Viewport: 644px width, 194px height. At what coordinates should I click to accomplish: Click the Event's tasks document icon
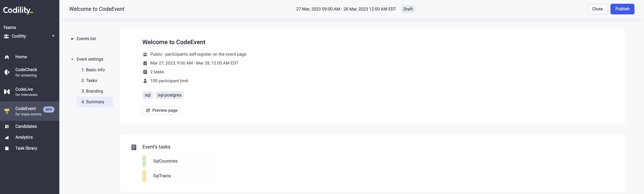(x=134, y=147)
